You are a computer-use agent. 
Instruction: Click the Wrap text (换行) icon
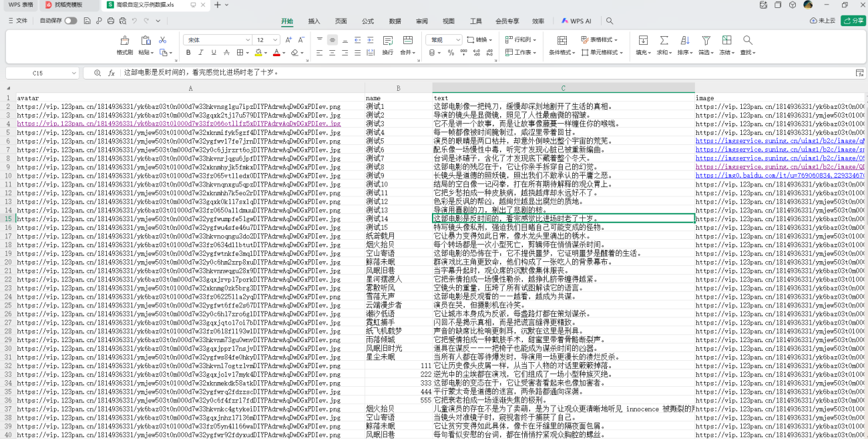click(387, 41)
